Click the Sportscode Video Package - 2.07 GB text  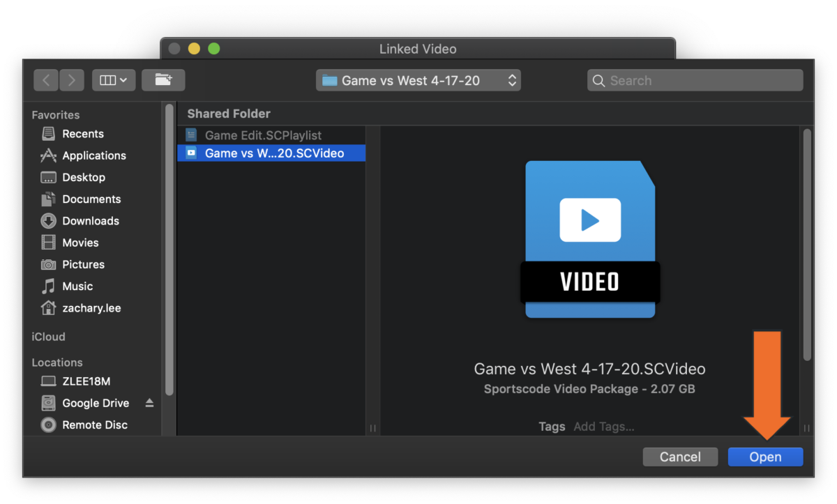[590, 389]
